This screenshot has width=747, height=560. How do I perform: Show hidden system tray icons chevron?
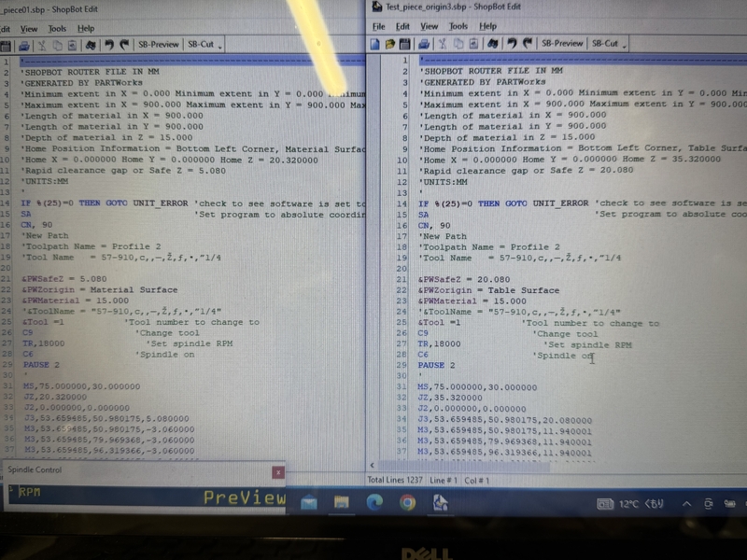click(x=686, y=504)
